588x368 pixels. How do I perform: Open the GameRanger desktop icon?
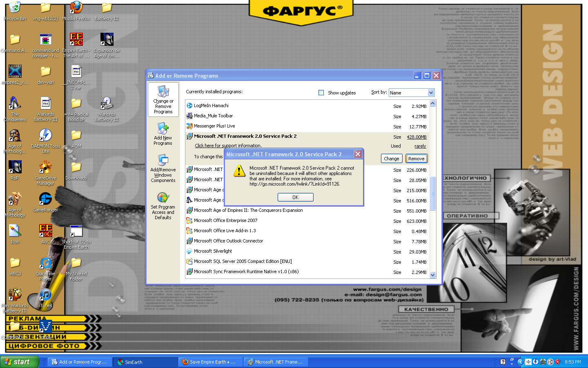click(45, 202)
